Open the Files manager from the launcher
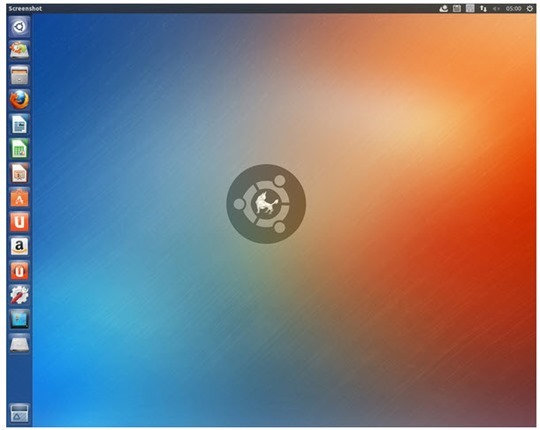 (x=19, y=75)
